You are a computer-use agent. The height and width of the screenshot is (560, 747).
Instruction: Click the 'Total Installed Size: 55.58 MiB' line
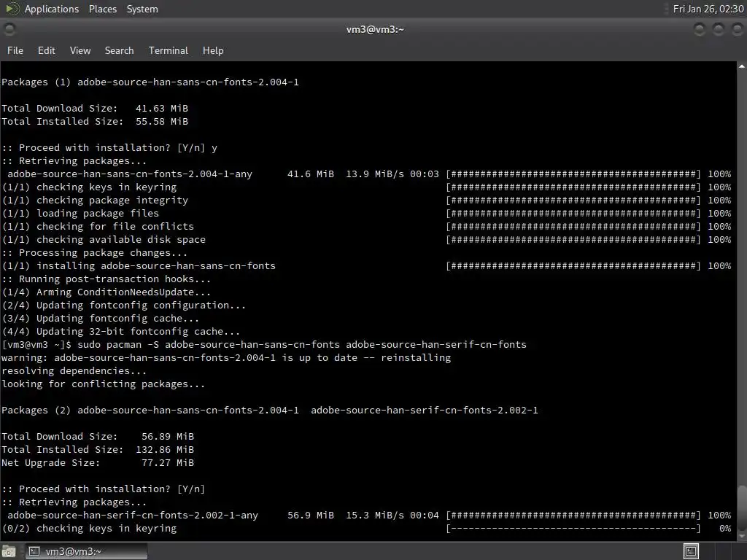(x=95, y=122)
